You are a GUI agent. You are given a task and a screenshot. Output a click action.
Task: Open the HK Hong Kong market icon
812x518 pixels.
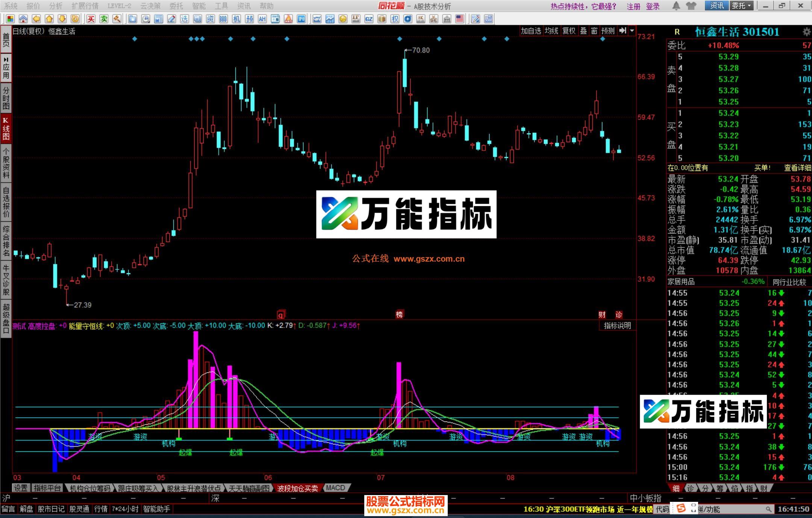coord(420,18)
